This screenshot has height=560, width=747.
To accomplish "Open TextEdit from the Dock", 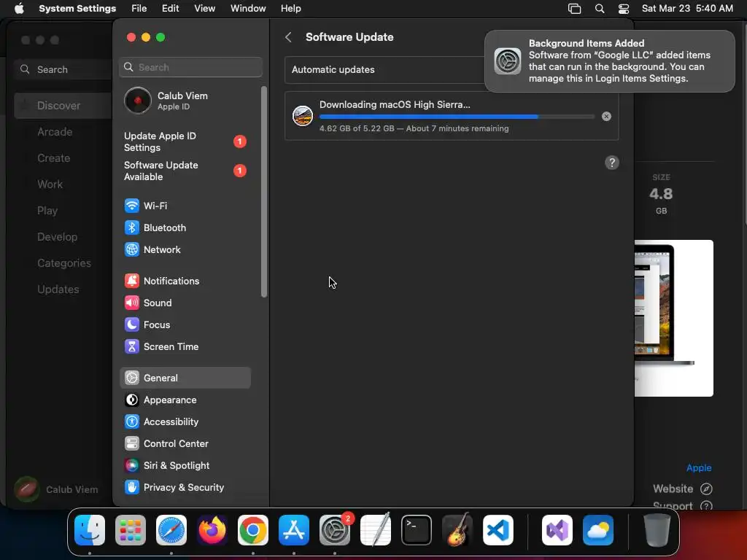I will click(x=376, y=530).
